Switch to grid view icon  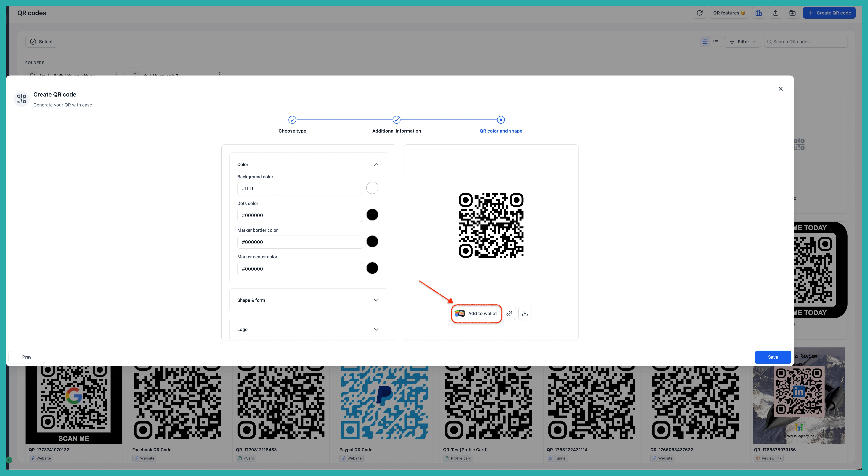705,42
